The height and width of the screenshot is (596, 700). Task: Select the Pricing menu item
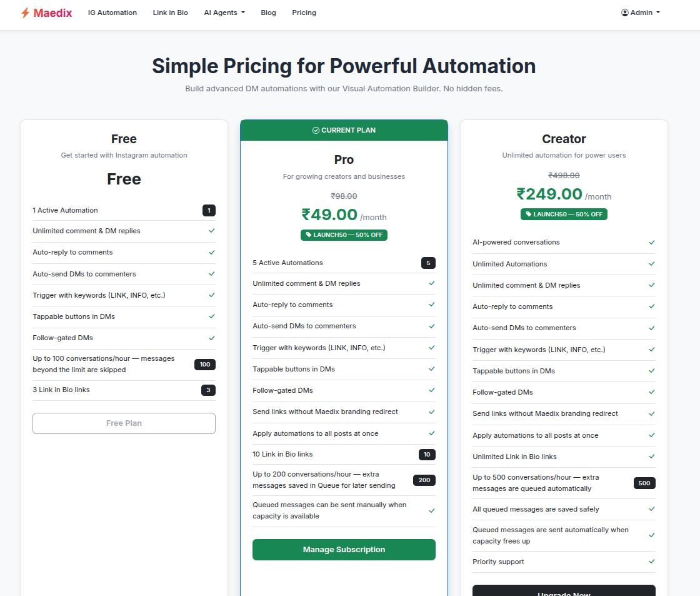(304, 12)
